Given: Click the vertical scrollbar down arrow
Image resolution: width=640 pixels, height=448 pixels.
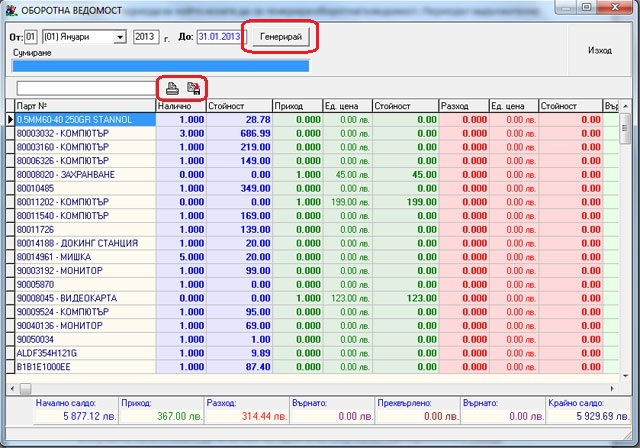Looking at the screenshot, I should (x=625, y=376).
